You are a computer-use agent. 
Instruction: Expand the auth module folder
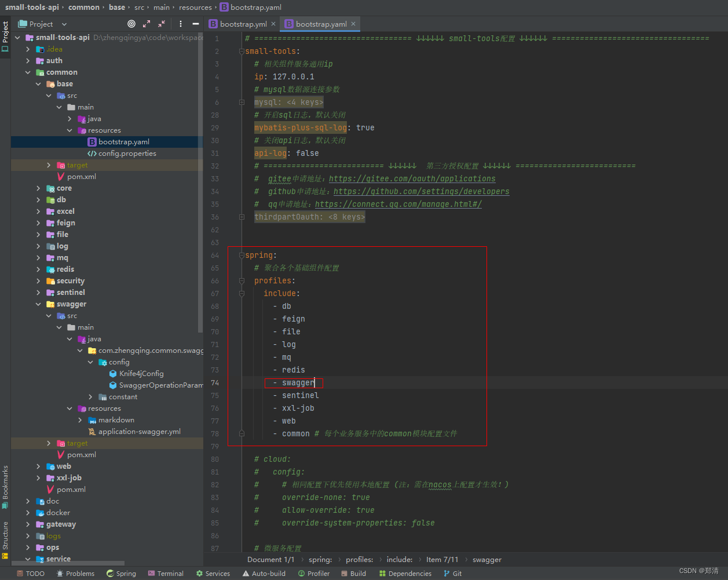(28, 61)
